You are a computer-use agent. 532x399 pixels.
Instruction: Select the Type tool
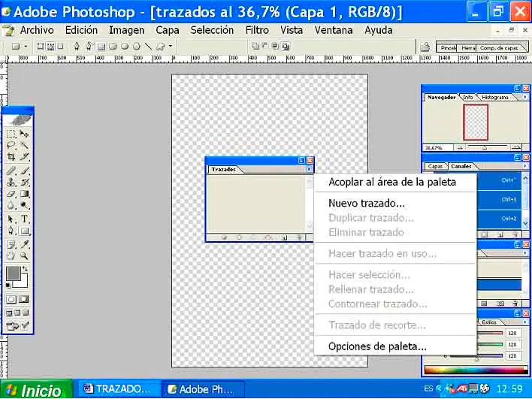pos(24,219)
